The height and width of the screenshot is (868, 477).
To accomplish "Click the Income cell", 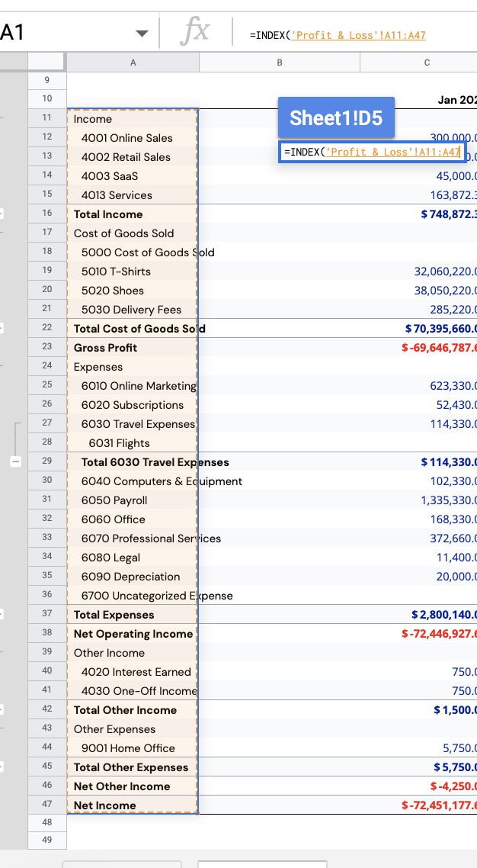I will click(133, 119).
